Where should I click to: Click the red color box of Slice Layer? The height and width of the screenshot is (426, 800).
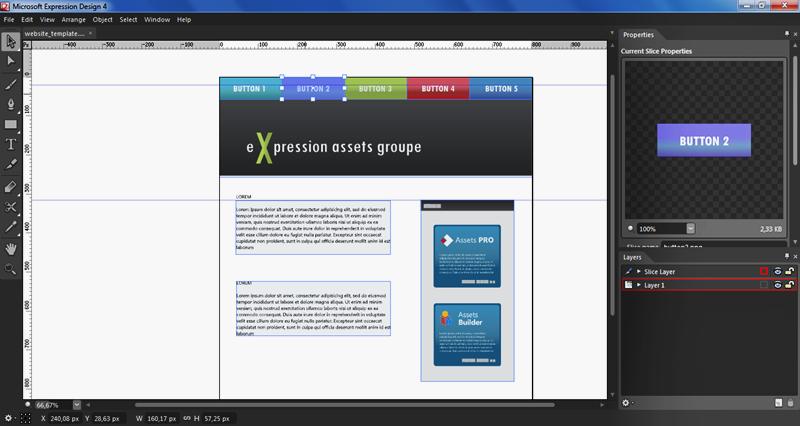pyautogui.click(x=764, y=271)
